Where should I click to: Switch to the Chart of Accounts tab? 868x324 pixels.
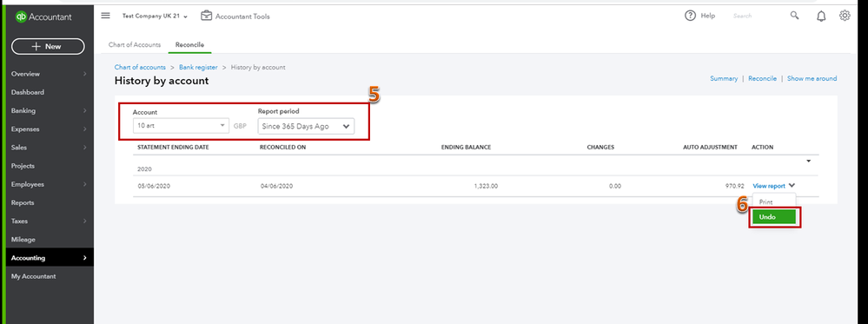[x=135, y=44]
